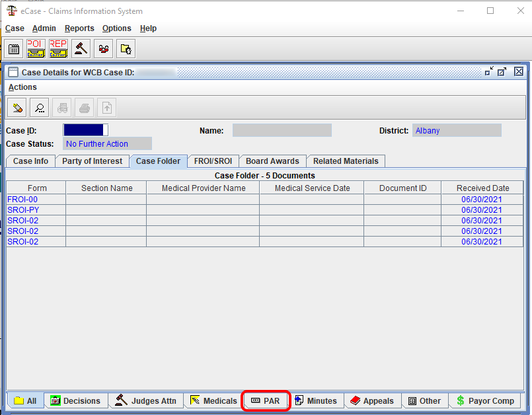This screenshot has width=532, height=415.
Task: Show the PAR documents tab
Action: 266,401
